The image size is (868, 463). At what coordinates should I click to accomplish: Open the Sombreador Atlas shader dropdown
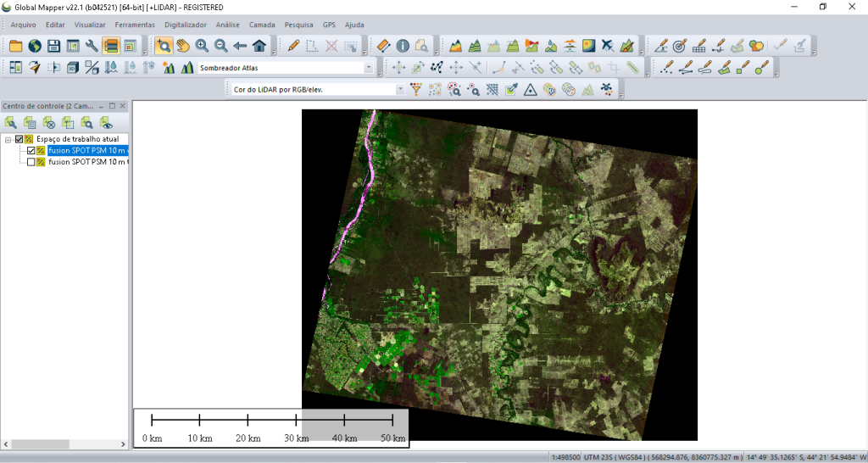369,68
